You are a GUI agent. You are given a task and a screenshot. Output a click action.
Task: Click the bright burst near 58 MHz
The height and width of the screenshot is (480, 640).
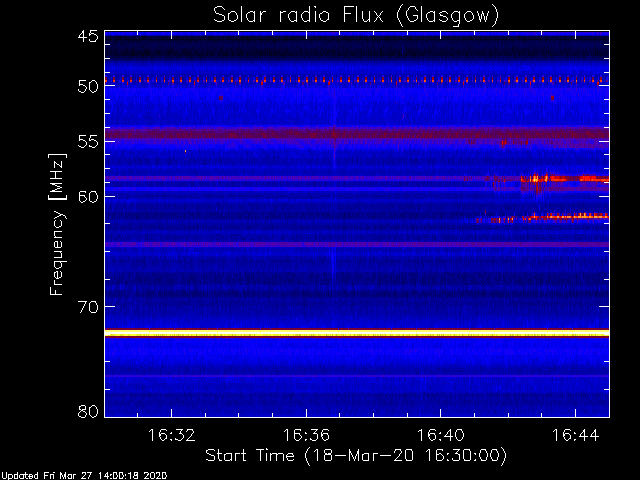click(x=564, y=179)
